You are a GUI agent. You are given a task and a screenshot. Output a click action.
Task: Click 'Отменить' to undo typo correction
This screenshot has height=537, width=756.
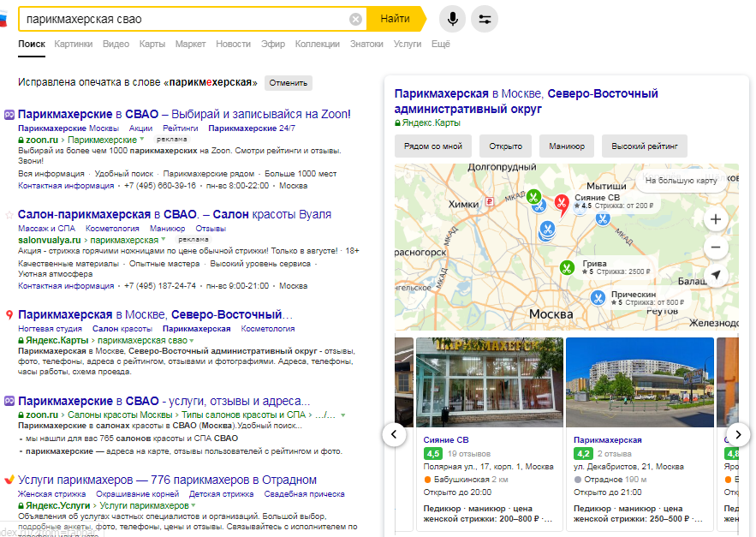click(x=288, y=83)
